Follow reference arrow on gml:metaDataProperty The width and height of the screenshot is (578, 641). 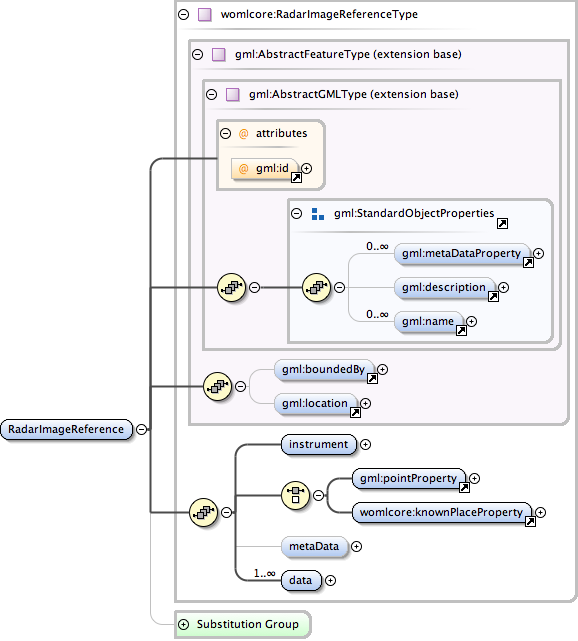528,263
